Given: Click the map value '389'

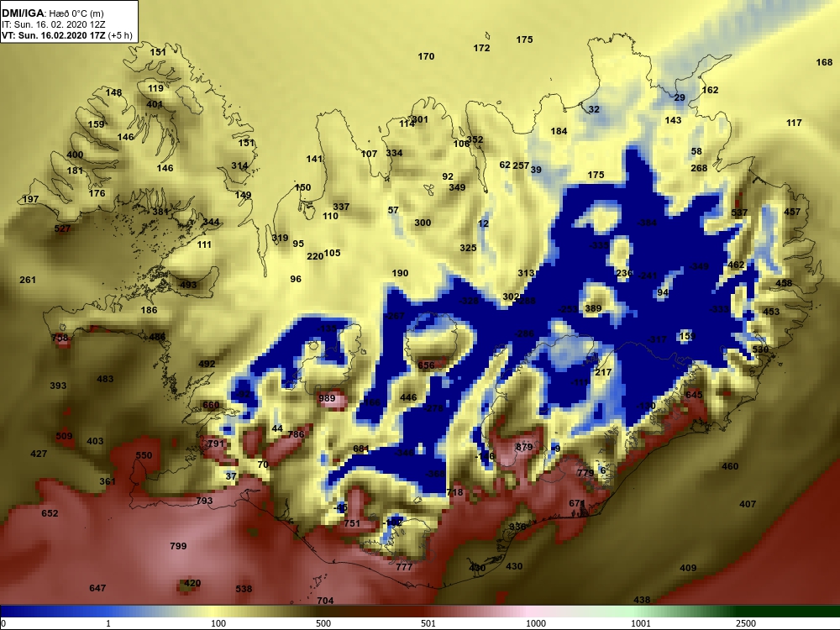Looking at the screenshot, I should (594, 308).
